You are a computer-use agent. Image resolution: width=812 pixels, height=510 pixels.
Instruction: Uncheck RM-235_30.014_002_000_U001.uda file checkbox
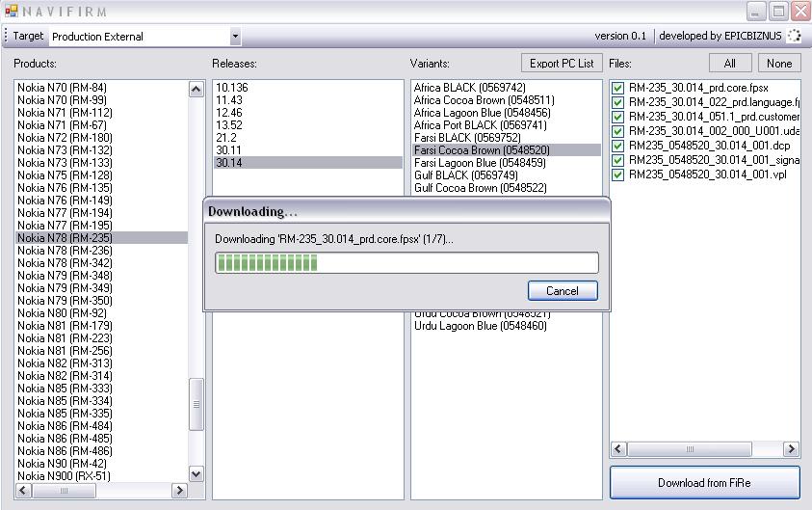coord(617,131)
